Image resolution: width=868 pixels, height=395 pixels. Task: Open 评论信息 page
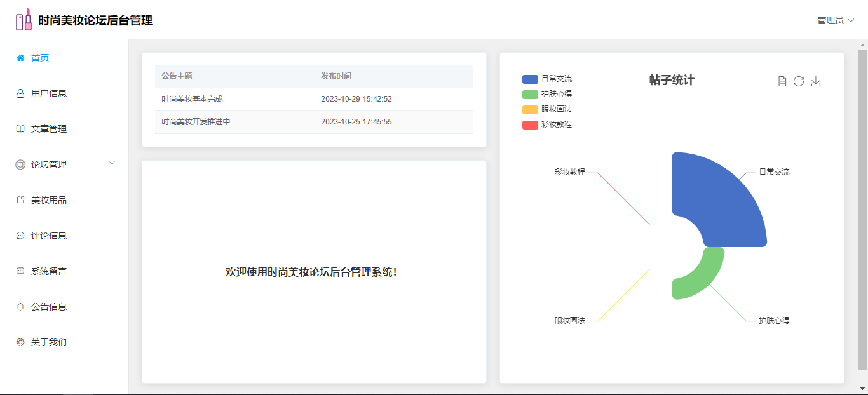[64, 236]
